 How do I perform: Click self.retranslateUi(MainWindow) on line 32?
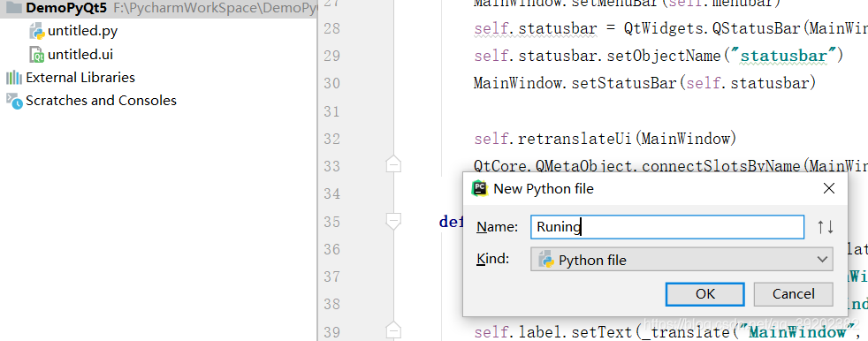605,139
